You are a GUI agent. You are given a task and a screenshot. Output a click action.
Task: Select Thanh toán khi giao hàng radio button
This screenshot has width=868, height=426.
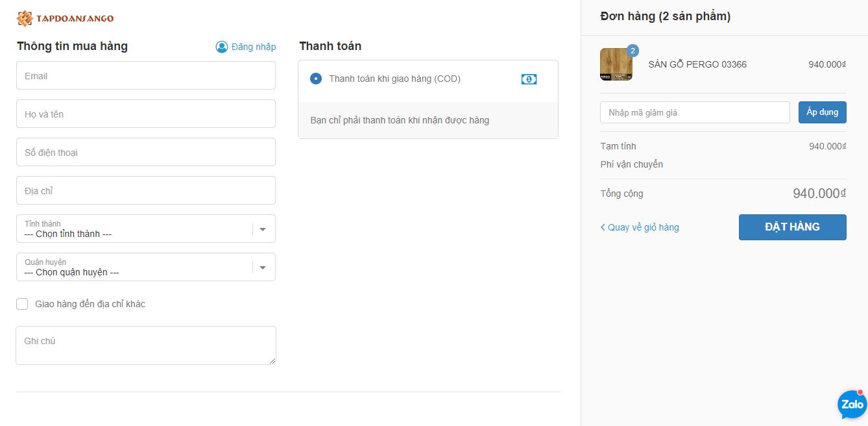(316, 79)
